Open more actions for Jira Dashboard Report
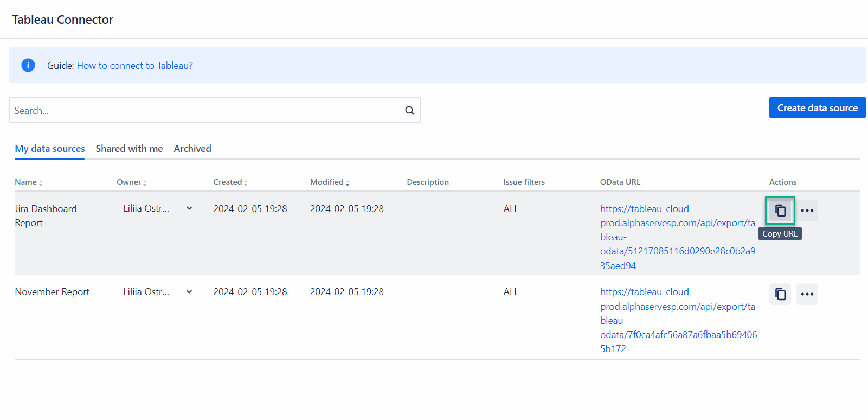 tap(807, 211)
